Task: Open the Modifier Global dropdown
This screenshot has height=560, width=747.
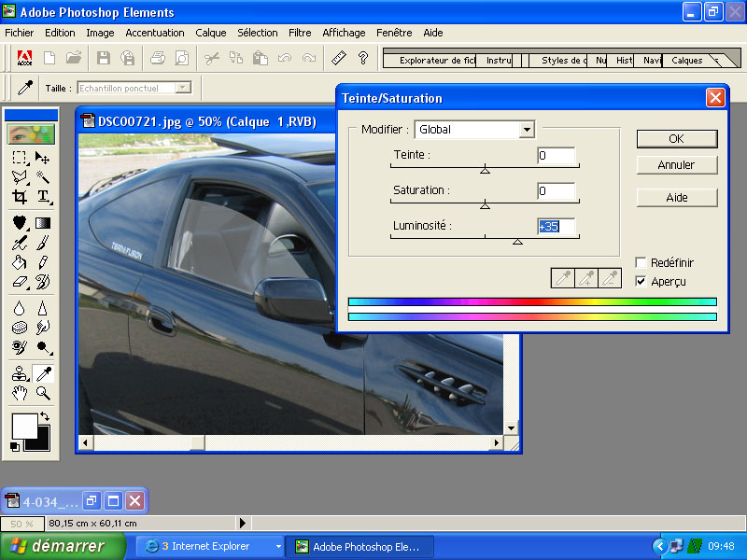Action: pos(527,130)
